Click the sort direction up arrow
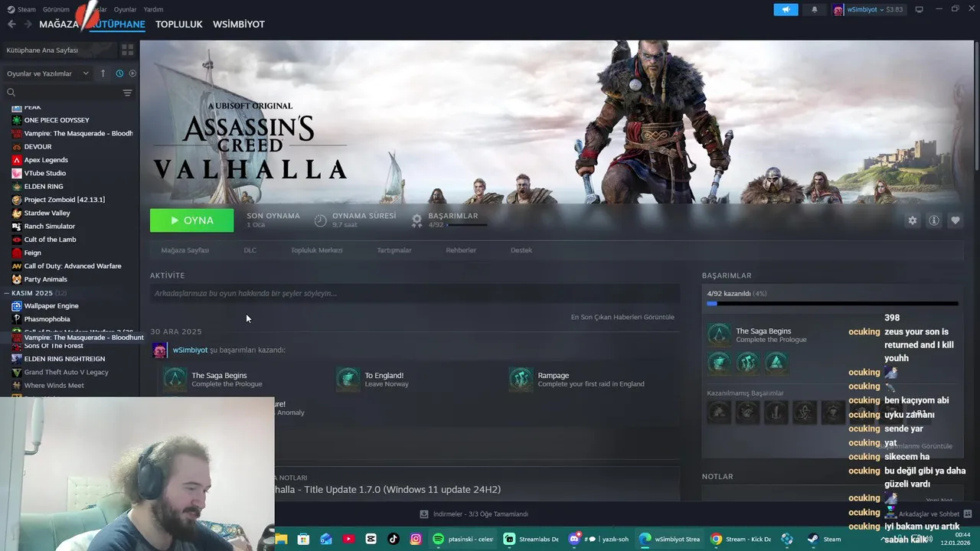Viewport: 980px width, 551px height. [103, 73]
